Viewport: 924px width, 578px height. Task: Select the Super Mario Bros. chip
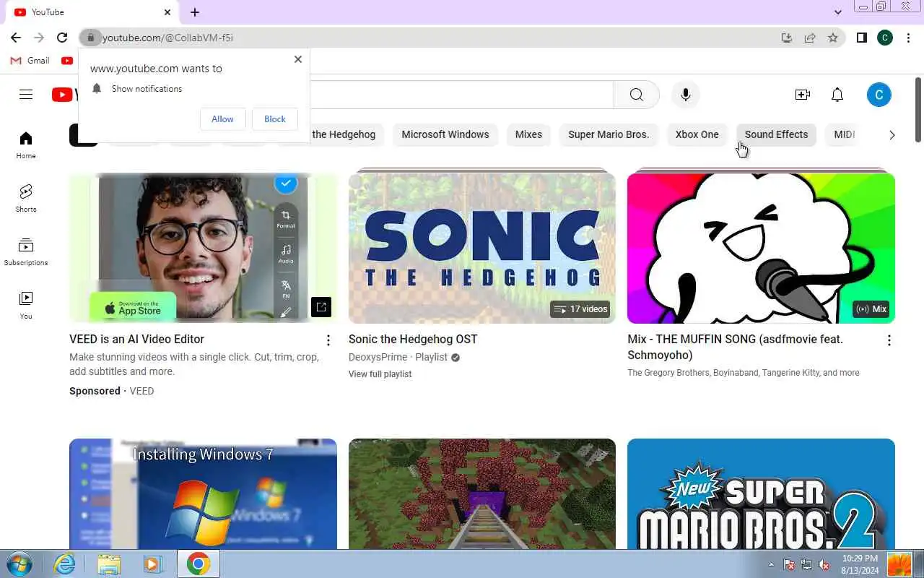(x=609, y=134)
